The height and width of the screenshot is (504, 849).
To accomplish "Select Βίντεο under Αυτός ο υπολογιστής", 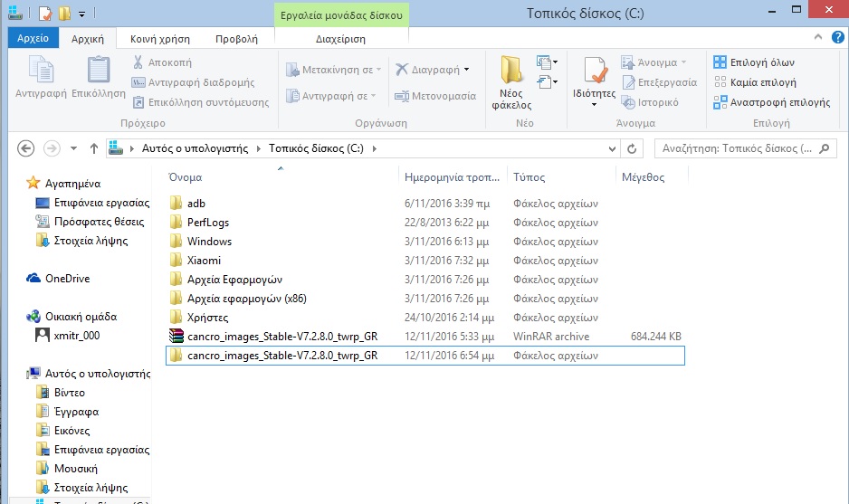I will pos(70,393).
